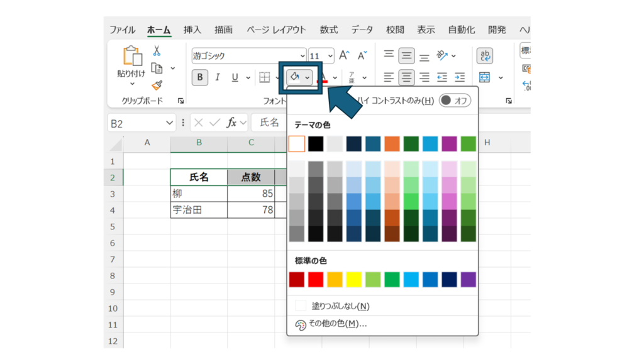Click the increase font size icon

[x=344, y=55]
